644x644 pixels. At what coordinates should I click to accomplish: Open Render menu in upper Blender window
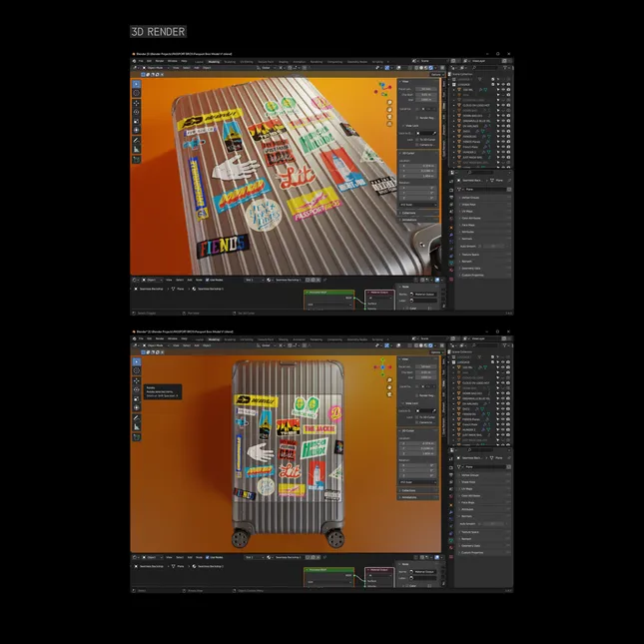tap(160, 61)
